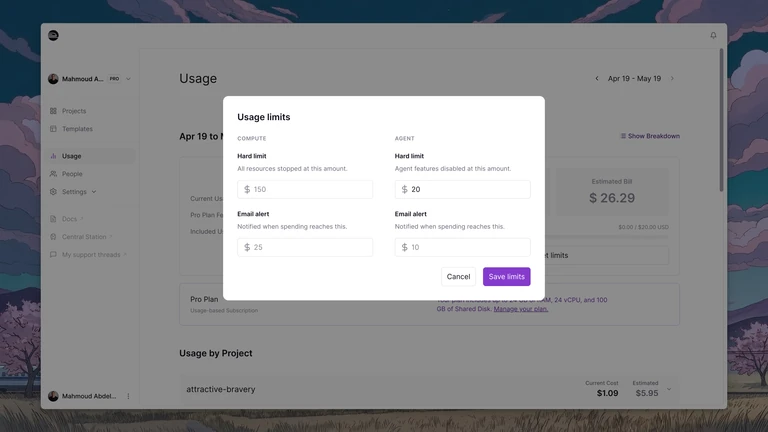Click the Agent hard limit field showing 20
Viewport: 768px width, 432px height.
point(462,190)
